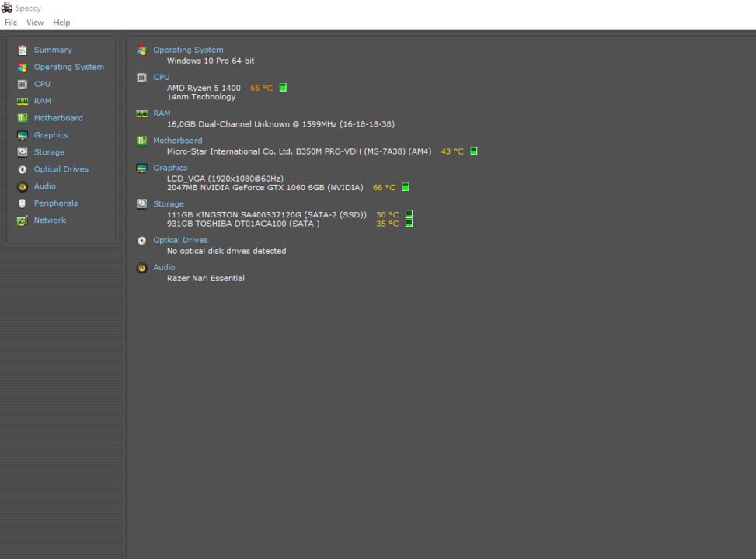Open the View menu

pos(35,23)
